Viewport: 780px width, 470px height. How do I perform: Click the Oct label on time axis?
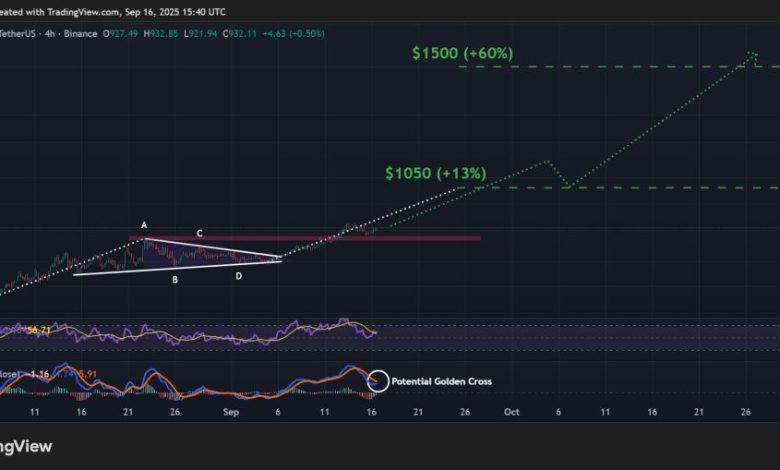click(511, 410)
